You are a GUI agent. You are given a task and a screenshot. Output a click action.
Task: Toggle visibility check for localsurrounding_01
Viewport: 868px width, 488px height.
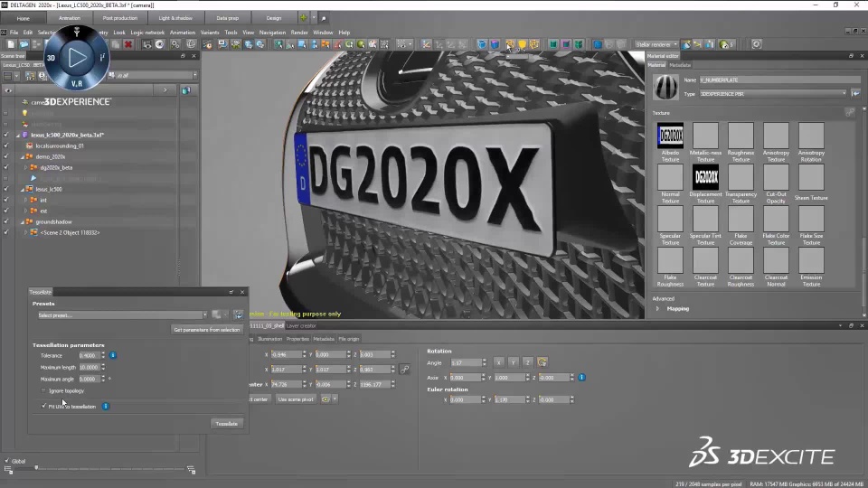click(x=6, y=145)
